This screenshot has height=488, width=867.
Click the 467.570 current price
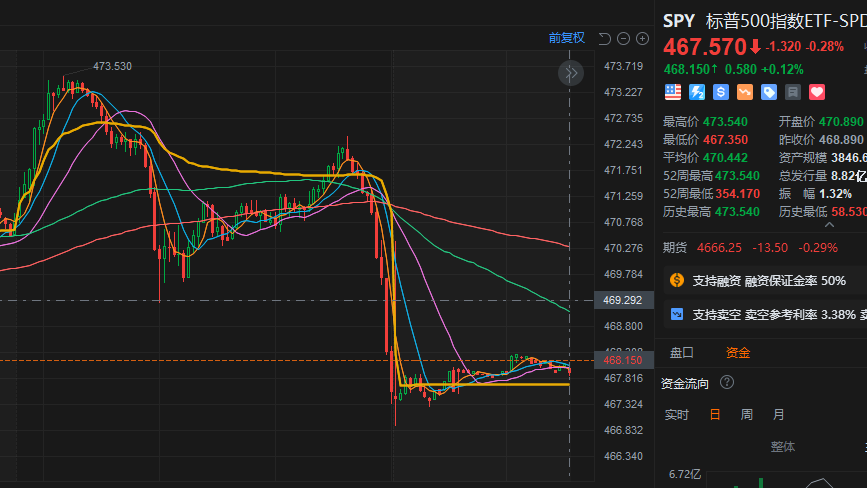pyautogui.click(x=705, y=47)
